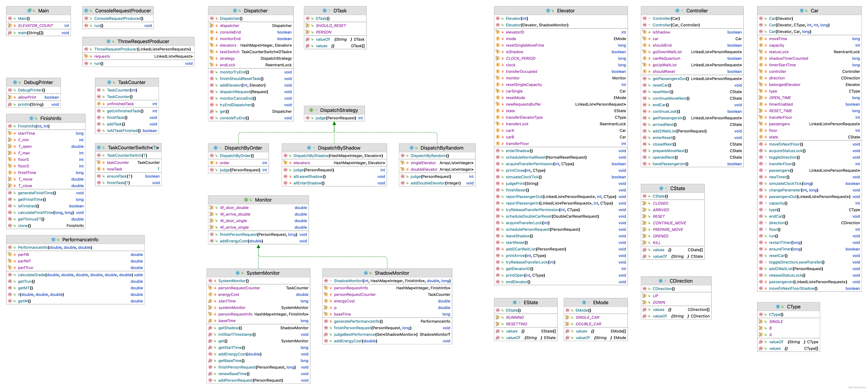Select the Elevator class title
Image resolution: width=868 pixels, height=390 pixels.
566,10
